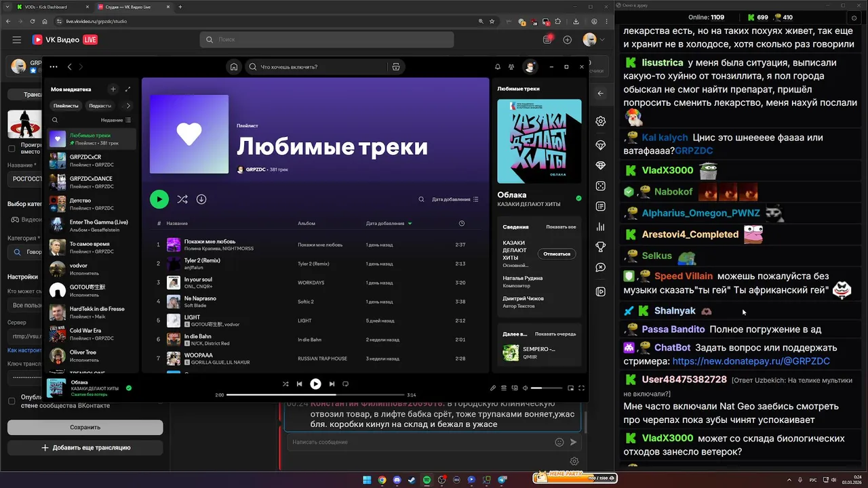The width and height of the screenshot is (868, 488).
Task: Click the play button in the bottom player bar
Action: pyautogui.click(x=315, y=384)
